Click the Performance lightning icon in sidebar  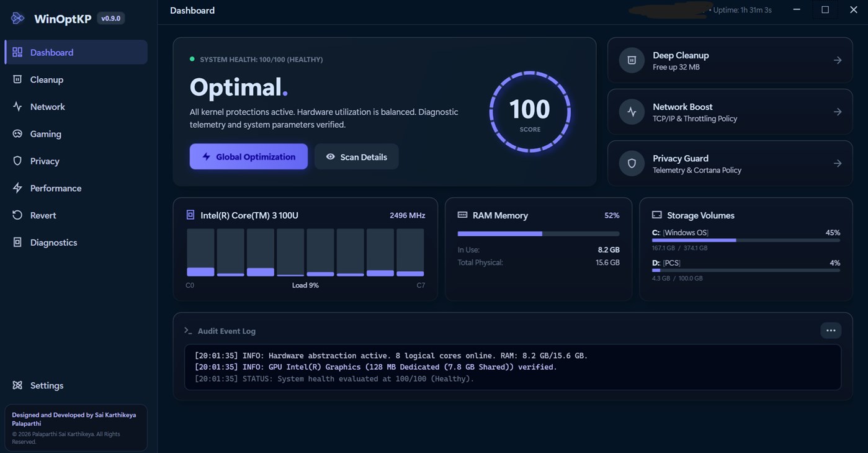click(17, 188)
